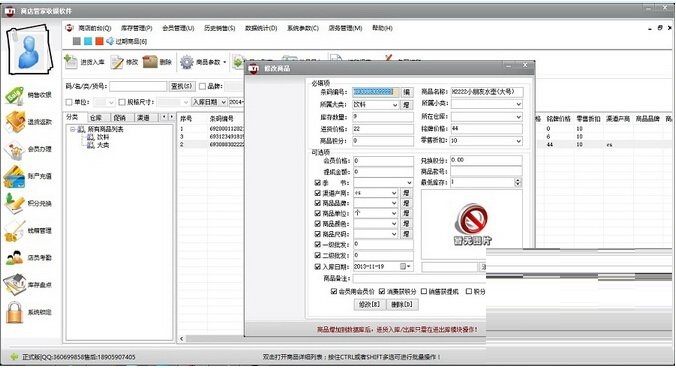Click the 删除 delete box toolbar icon
The width and height of the screenshot is (676, 368).
(150, 62)
